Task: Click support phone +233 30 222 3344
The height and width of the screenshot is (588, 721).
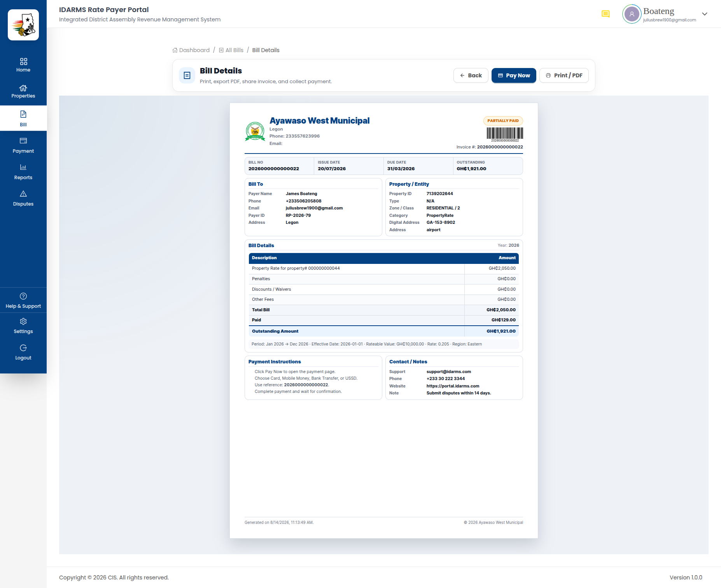Action: coord(446,379)
